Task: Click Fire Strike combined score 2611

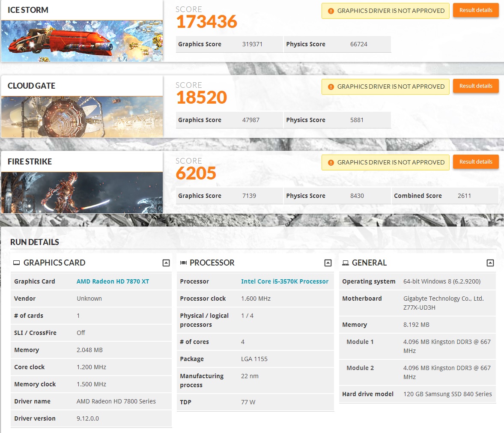Action: click(x=465, y=196)
